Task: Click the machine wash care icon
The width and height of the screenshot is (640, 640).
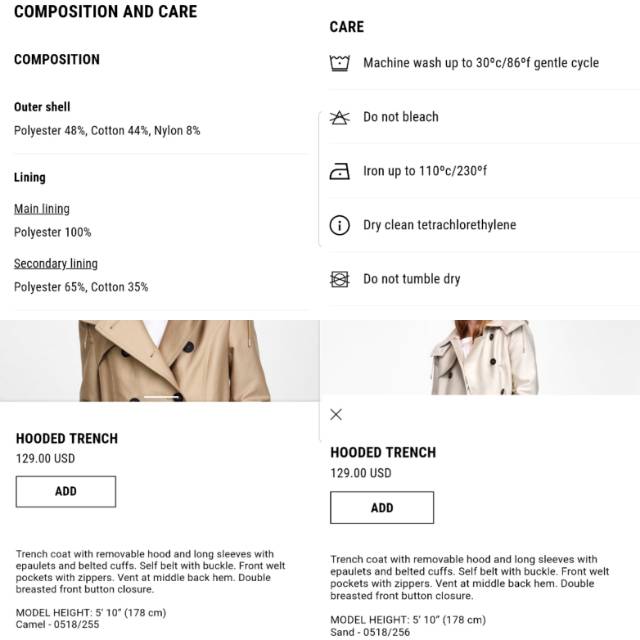Action: tap(340, 63)
